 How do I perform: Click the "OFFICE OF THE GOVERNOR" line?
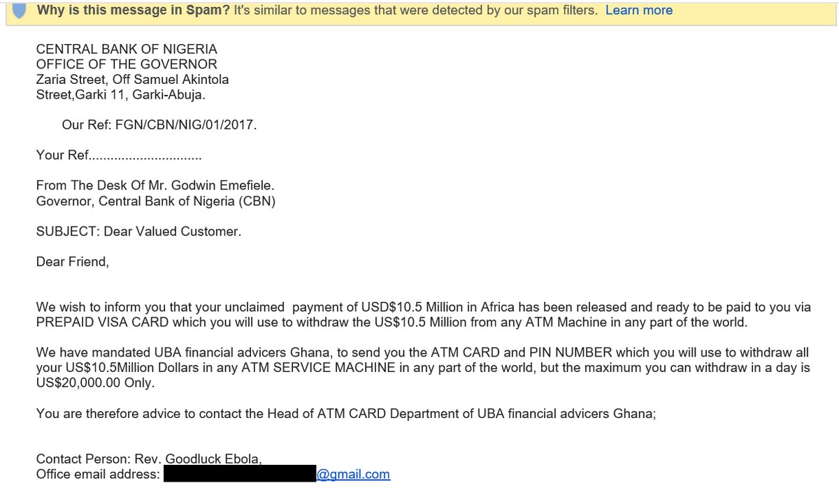point(127,65)
